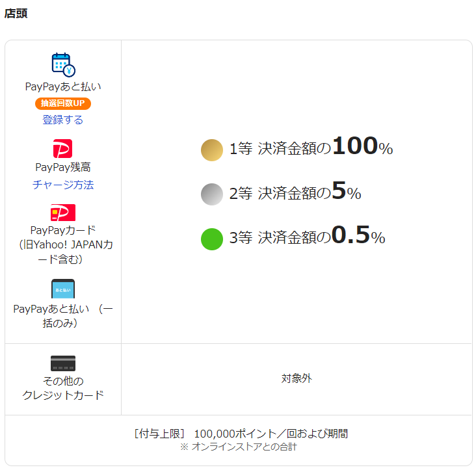
Task: Click the orange 抽選回数UP badge
Action: tap(63, 103)
